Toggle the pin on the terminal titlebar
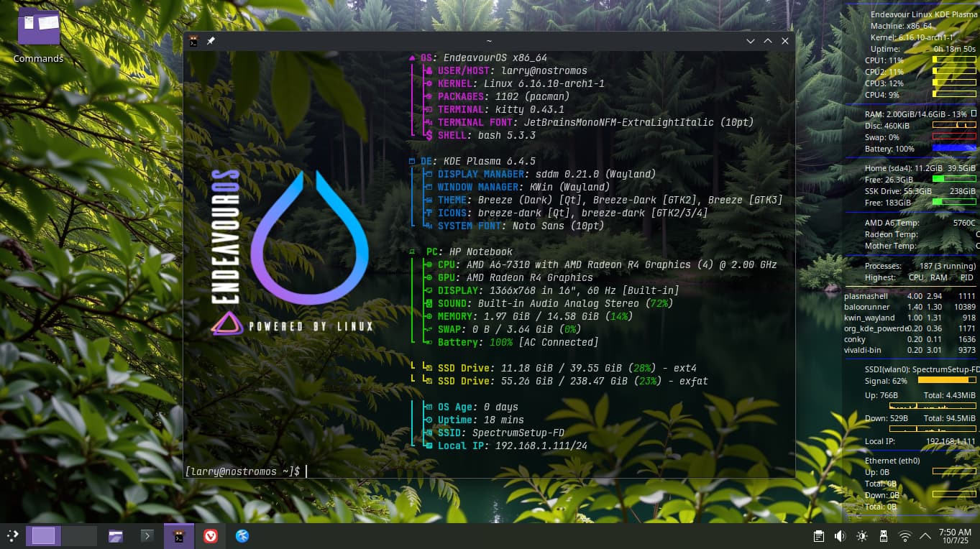980x549 pixels. 211,42
